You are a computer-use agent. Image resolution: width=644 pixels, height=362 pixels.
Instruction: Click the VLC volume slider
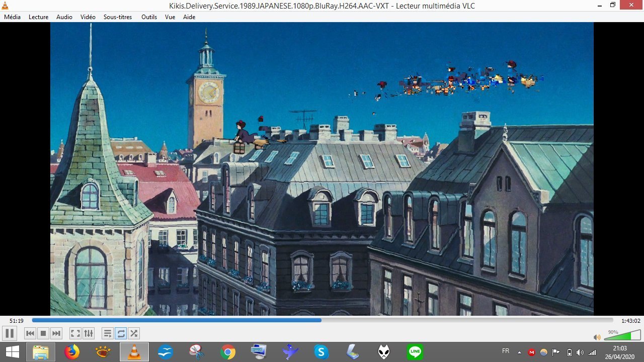point(622,335)
